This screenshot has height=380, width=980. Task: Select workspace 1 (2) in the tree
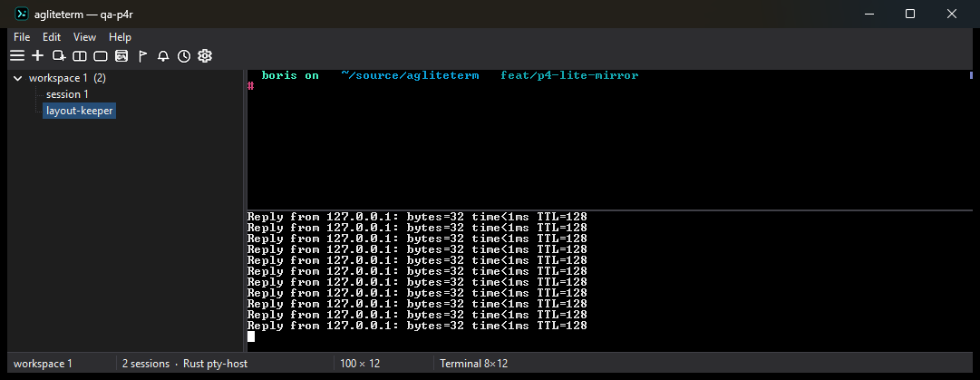point(67,78)
